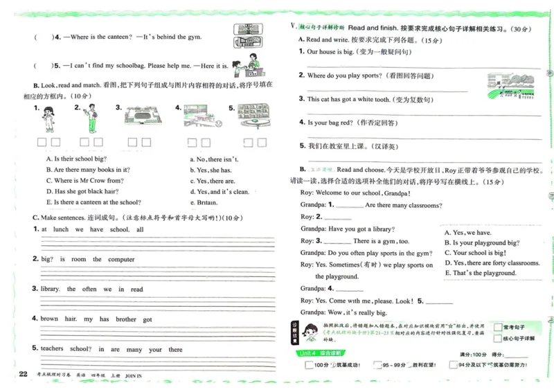The height and width of the screenshot is (392, 554).
Task: Click the answer bracket for question 4 about the canteen
Action: pyautogui.click(x=44, y=37)
